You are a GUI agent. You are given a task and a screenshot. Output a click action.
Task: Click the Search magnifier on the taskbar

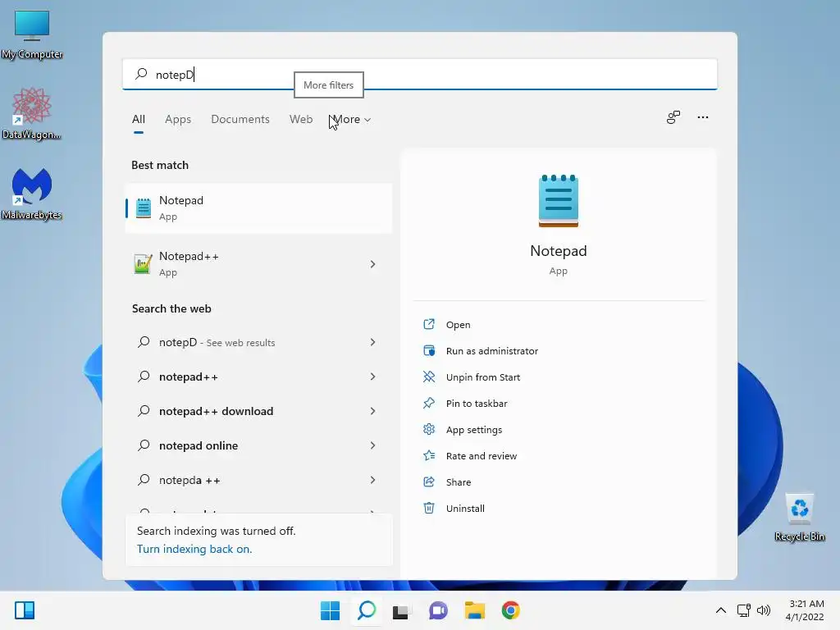point(367,610)
